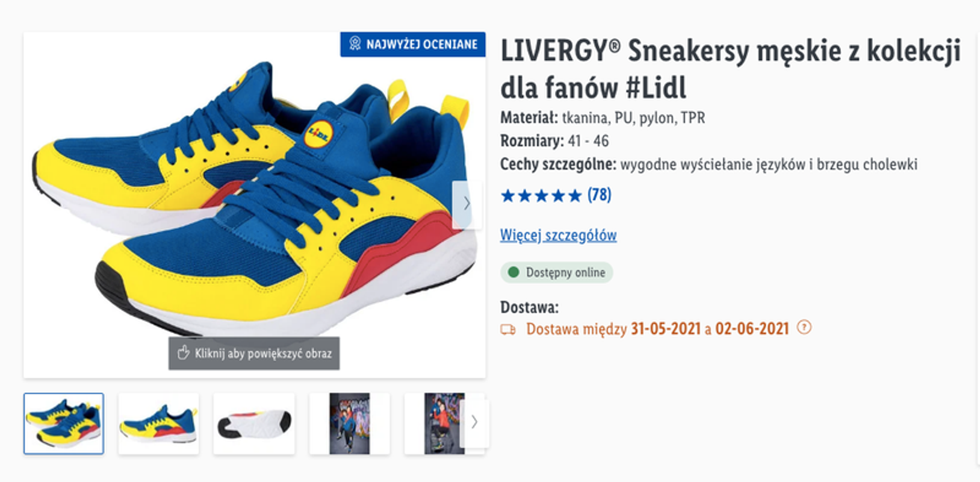Show next main product image arrow
The image size is (980, 482).
click(467, 204)
